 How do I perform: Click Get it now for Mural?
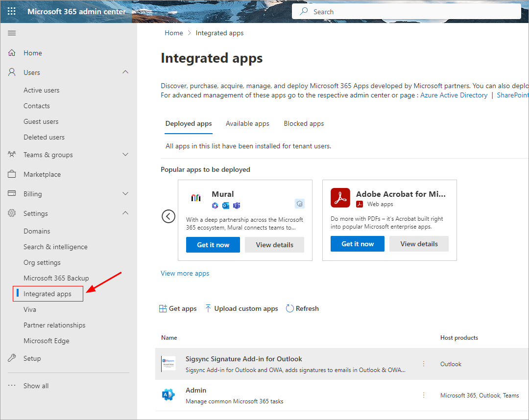213,245
